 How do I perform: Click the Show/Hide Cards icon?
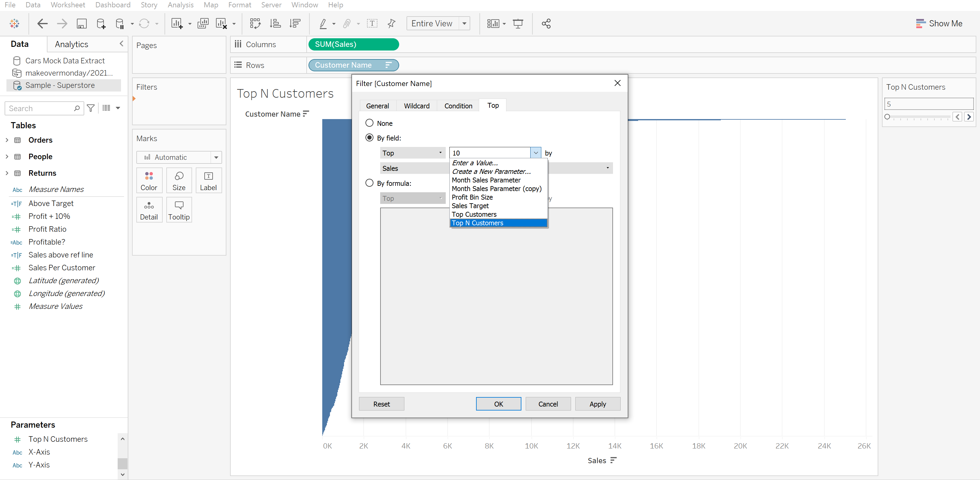pyautogui.click(x=493, y=24)
